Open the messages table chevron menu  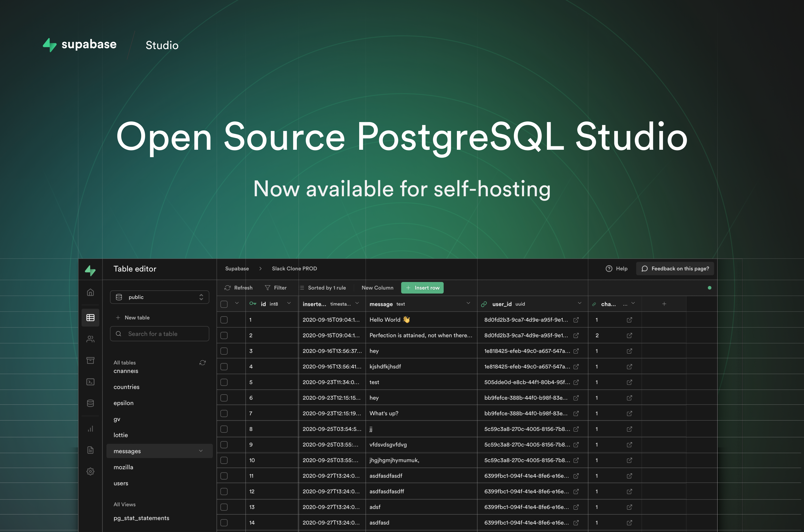pos(201,451)
